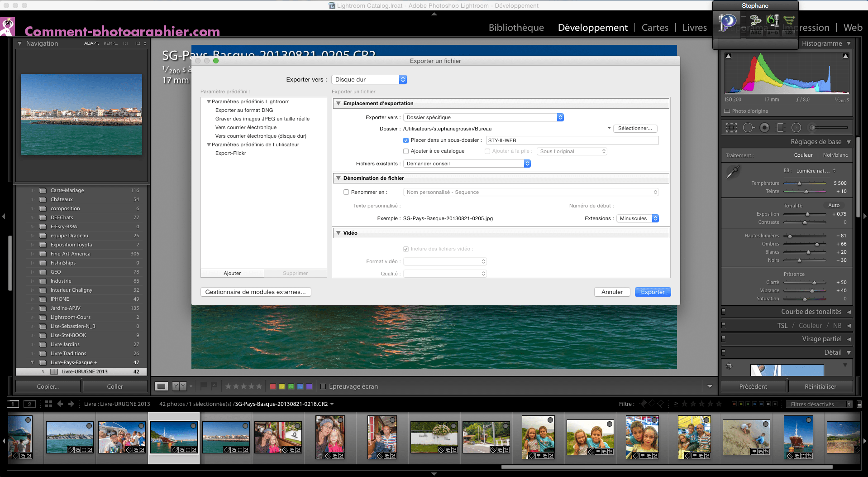Toggle shadow clipping indicator in histogram

(728, 56)
